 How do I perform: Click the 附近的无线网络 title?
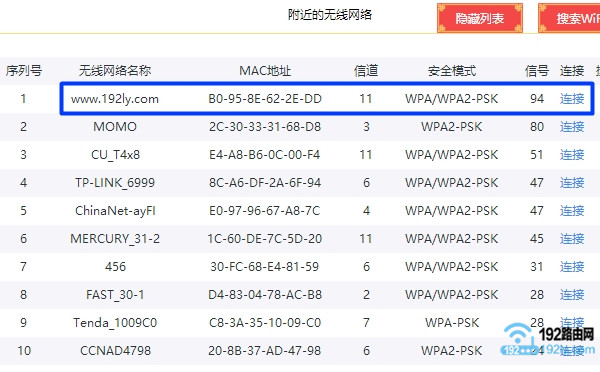point(330,15)
